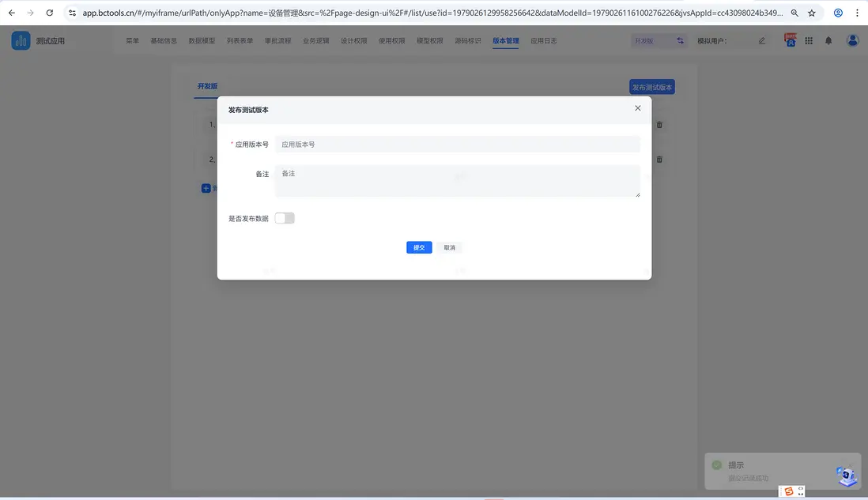Image resolution: width=868 pixels, height=500 pixels.
Task: Switch to the 列表表单 tab
Action: pyautogui.click(x=240, y=40)
